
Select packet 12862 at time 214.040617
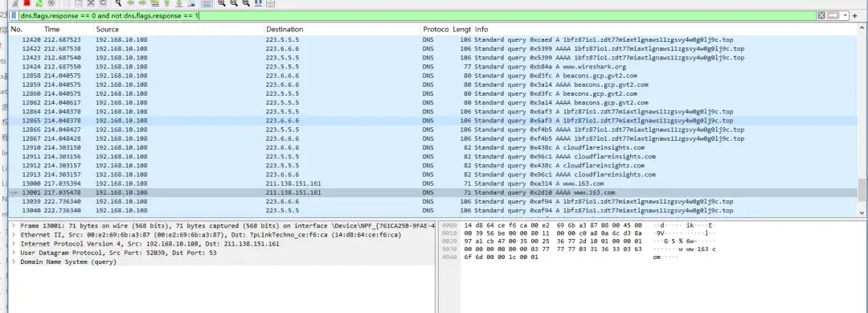(x=433, y=102)
